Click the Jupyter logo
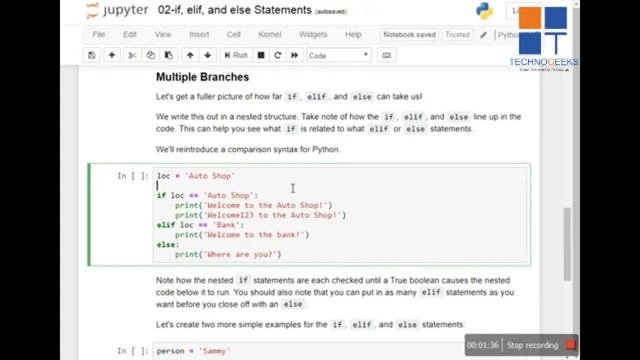This screenshot has height=360, width=640. click(x=118, y=10)
